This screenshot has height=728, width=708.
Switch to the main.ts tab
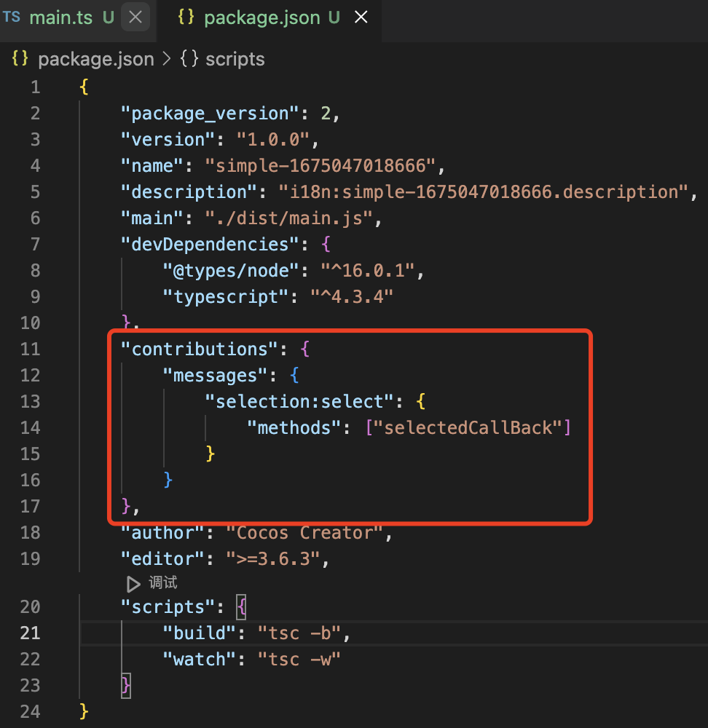point(61,17)
